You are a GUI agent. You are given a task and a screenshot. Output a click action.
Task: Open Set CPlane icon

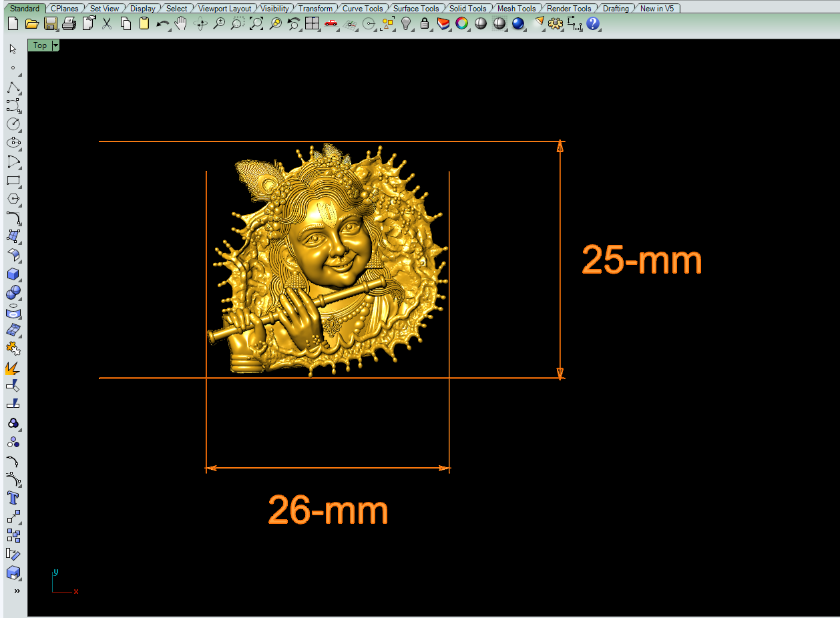(x=349, y=23)
